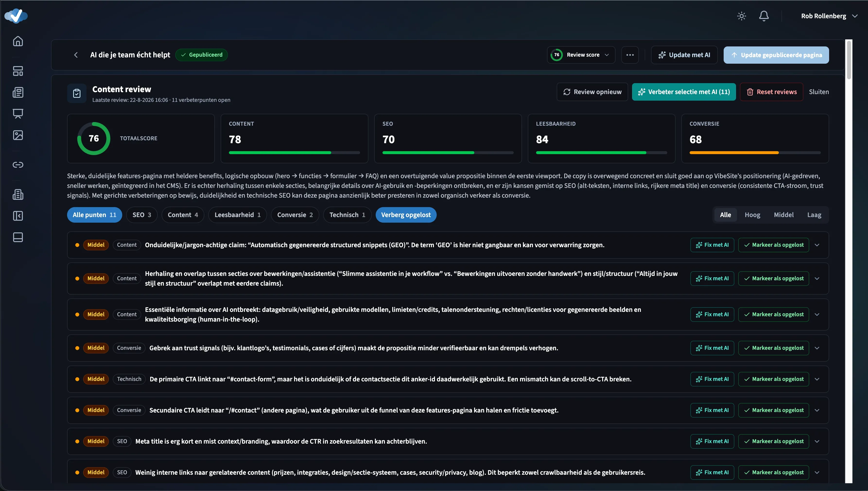The image size is (868, 491).
Task: Select Middel priority filter
Action: tap(783, 215)
